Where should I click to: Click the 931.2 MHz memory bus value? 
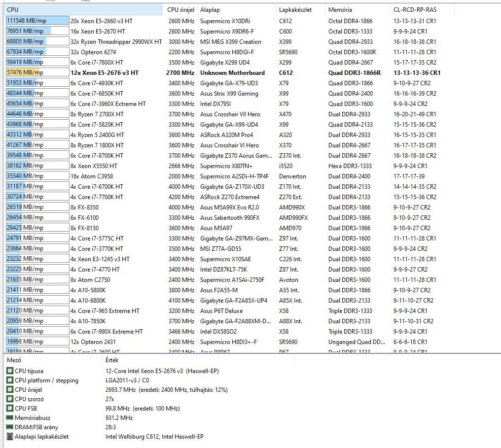click(119, 417)
